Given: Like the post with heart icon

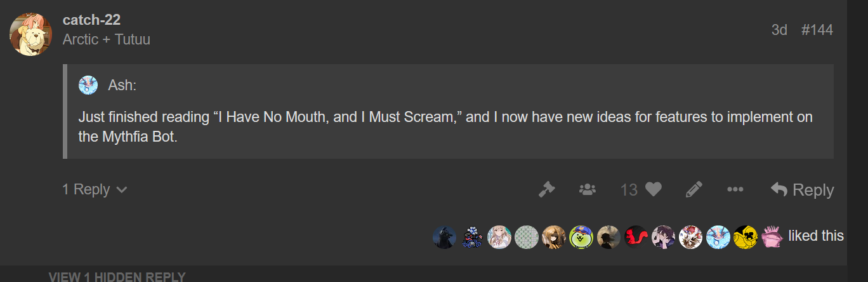Looking at the screenshot, I should pos(654,189).
